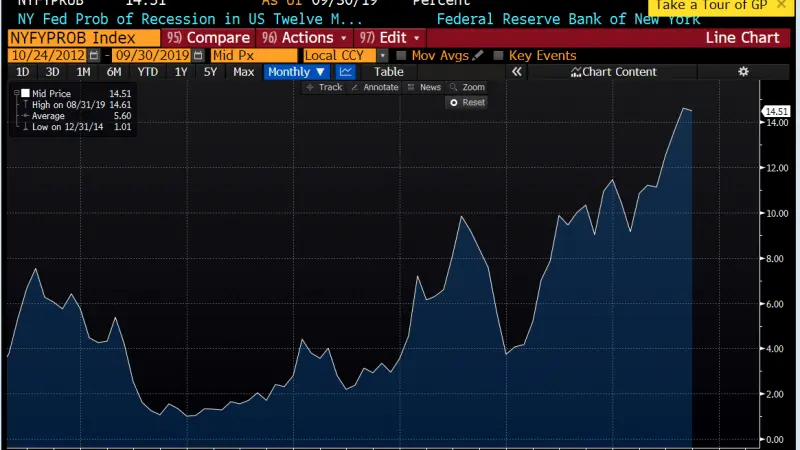This screenshot has height=450, width=800.
Task: Select the Max range tab
Action: [243, 72]
